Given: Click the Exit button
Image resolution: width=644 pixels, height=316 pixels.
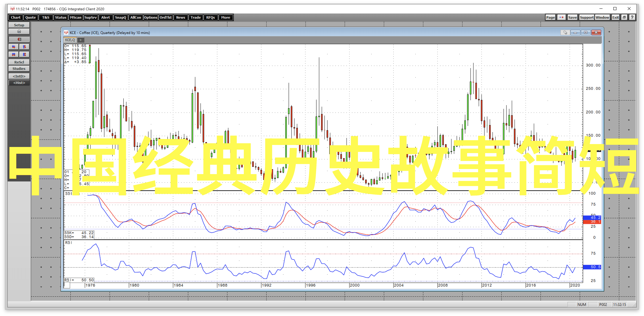Looking at the screenshot, I should pos(616,17).
